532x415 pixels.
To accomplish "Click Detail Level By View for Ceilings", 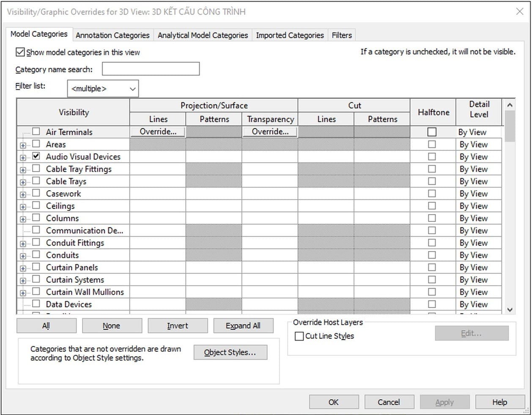I will 479,206.
